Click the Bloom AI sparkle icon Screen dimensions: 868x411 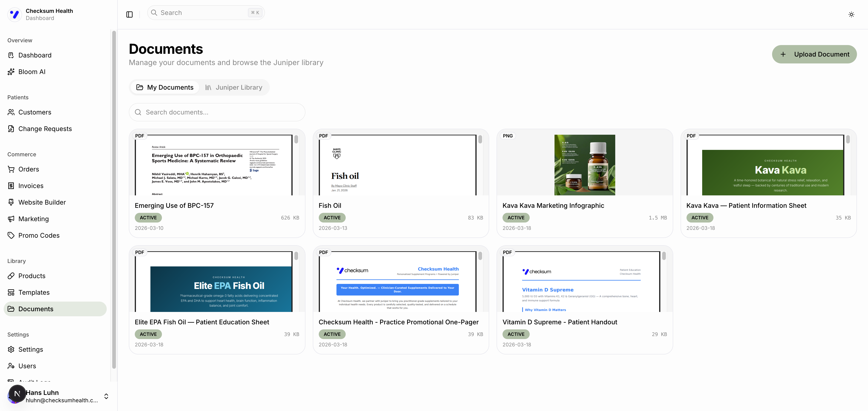pos(11,72)
